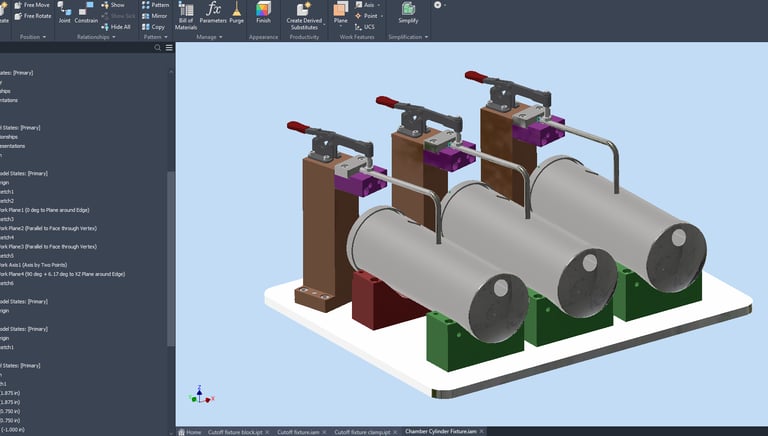Image resolution: width=768 pixels, height=436 pixels.
Task: Open the Bill of Materials tool
Action: point(186,14)
